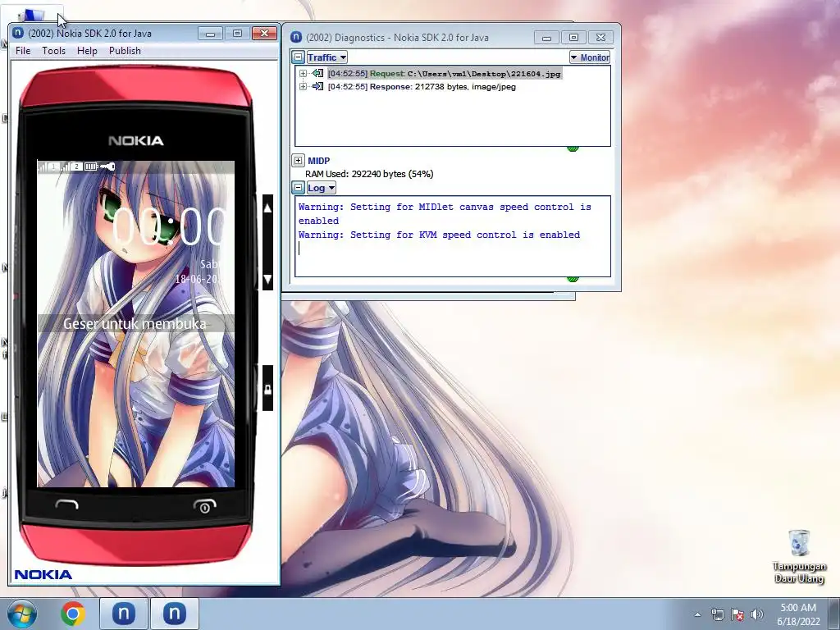Open the Log dropdown
Screen dimensions: 840x630
(321, 188)
